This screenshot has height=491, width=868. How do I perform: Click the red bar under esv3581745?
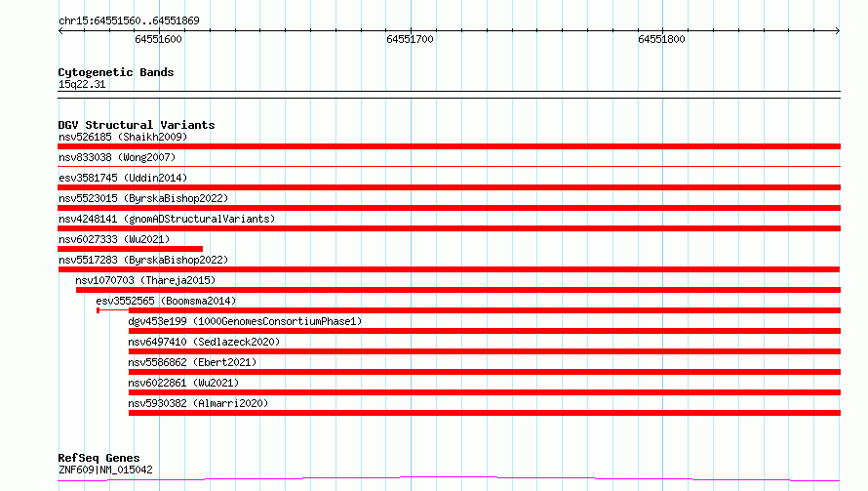pos(449,187)
